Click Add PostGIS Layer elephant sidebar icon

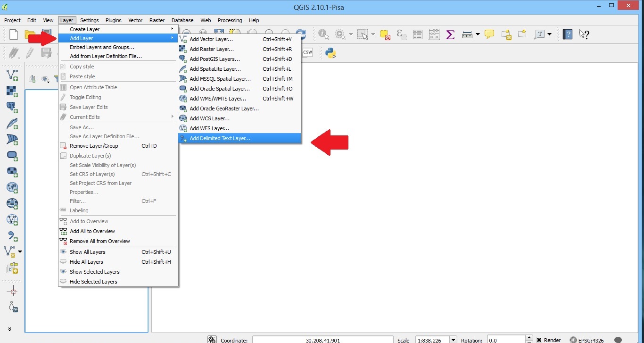[x=12, y=107]
